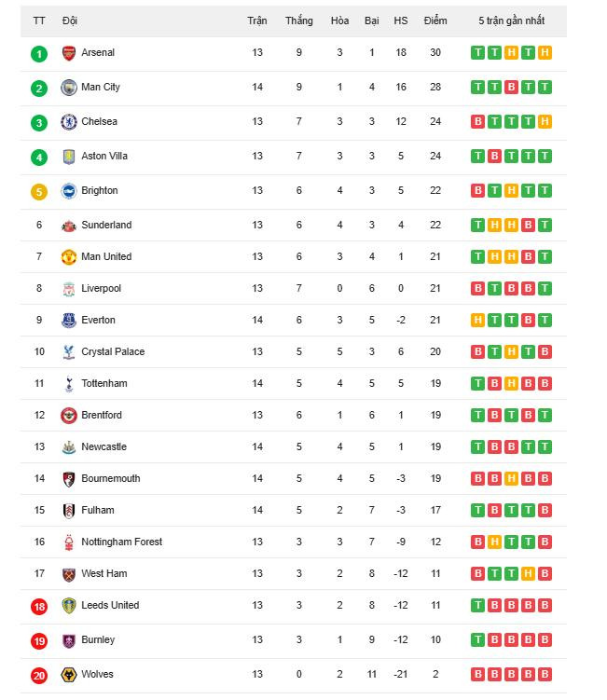Click the Brighton club badge
This screenshot has width=607, height=700.
(68, 191)
